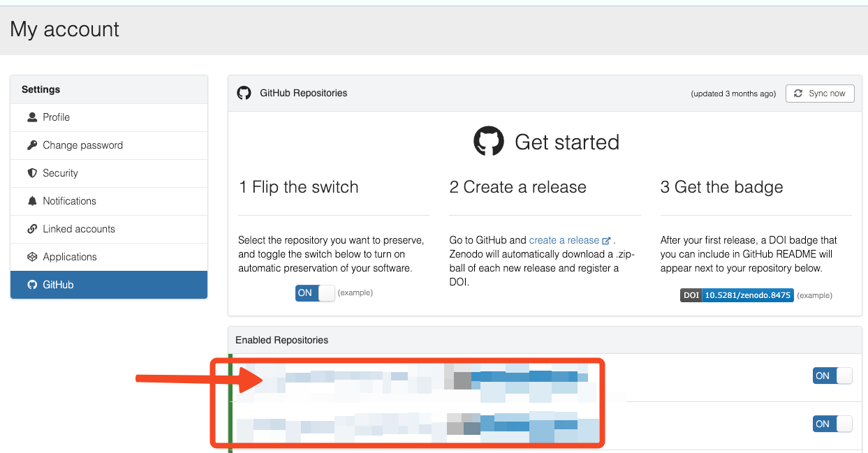The image size is (868, 453).
Task: Click the large GitHub logo beside Get started
Action: point(489,142)
